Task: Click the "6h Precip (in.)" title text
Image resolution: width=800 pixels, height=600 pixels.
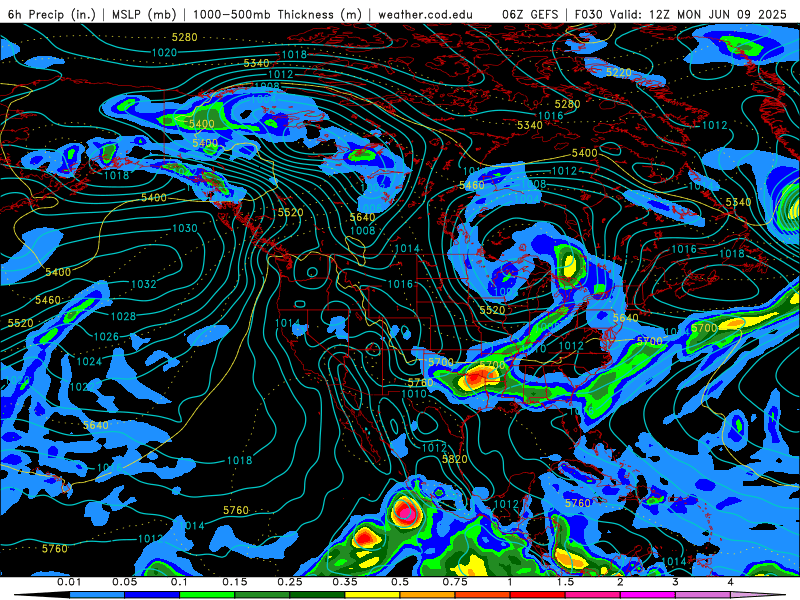Action: point(52,14)
